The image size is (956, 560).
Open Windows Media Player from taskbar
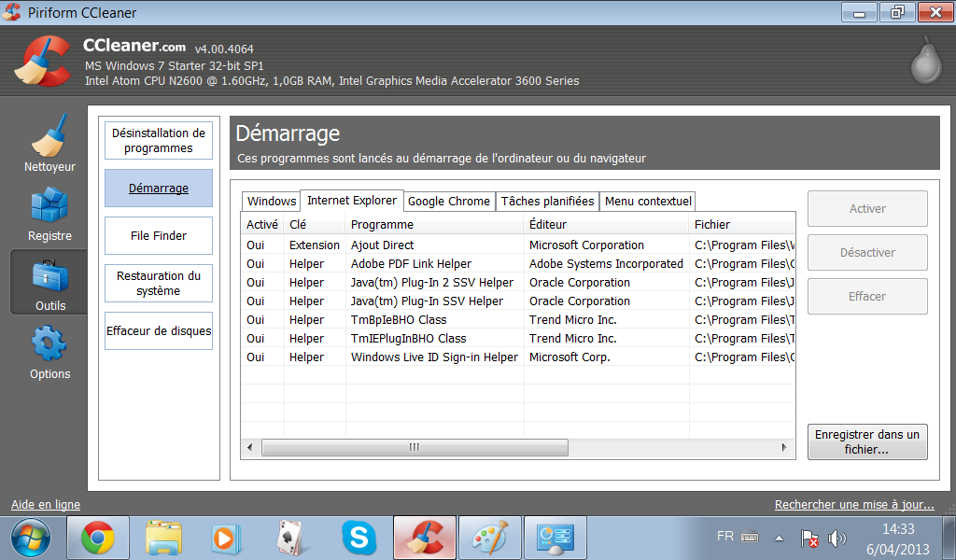click(x=226, y=538)
